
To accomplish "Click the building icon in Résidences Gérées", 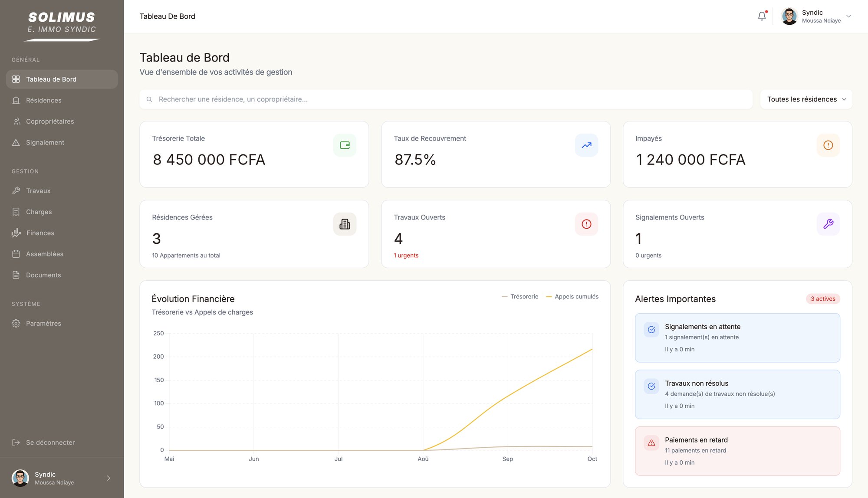I will tap(345, 224).
